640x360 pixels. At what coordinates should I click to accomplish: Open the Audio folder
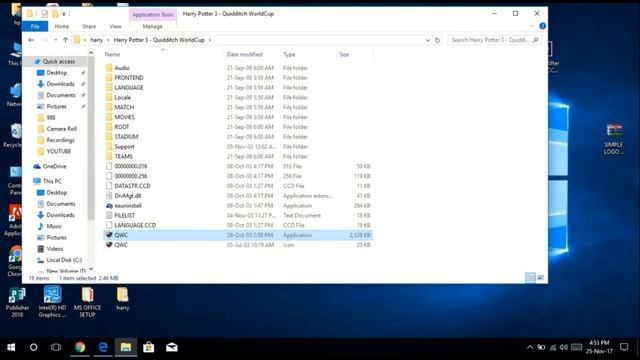122,68
